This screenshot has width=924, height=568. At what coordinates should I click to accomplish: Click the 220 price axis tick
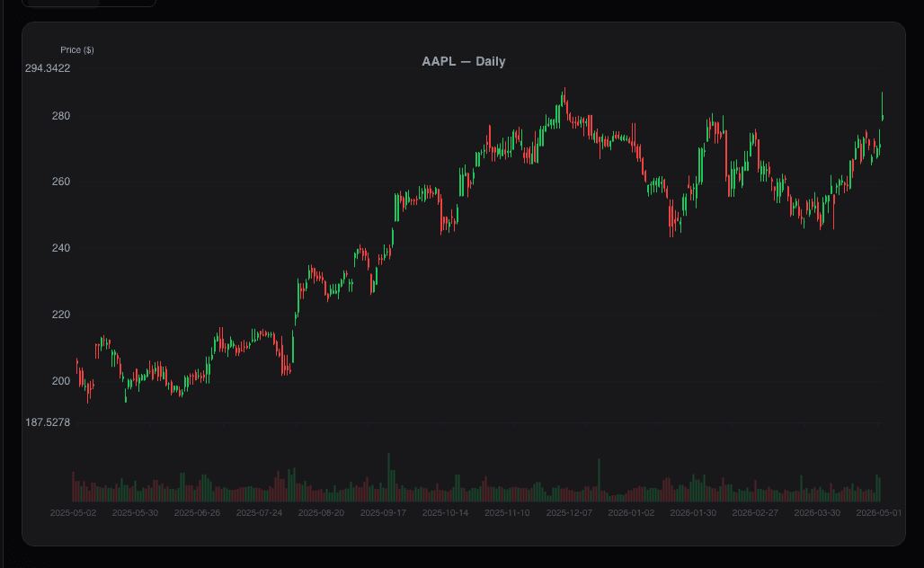click(61, 315)
